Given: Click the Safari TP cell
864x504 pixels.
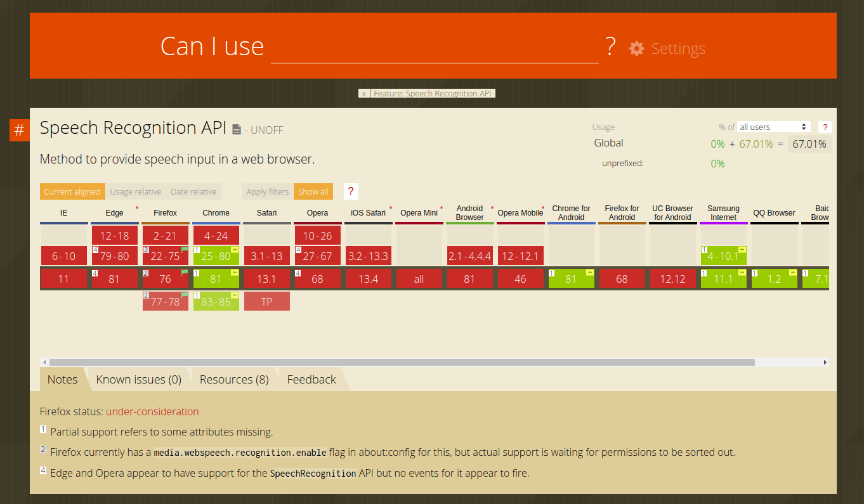Looking at the screenshot, I should tap(267, 301).
